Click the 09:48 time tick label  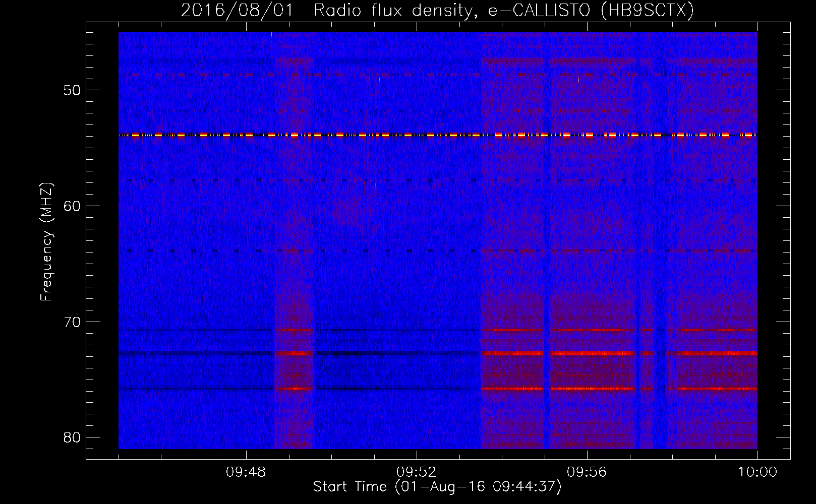coord(246,472)
